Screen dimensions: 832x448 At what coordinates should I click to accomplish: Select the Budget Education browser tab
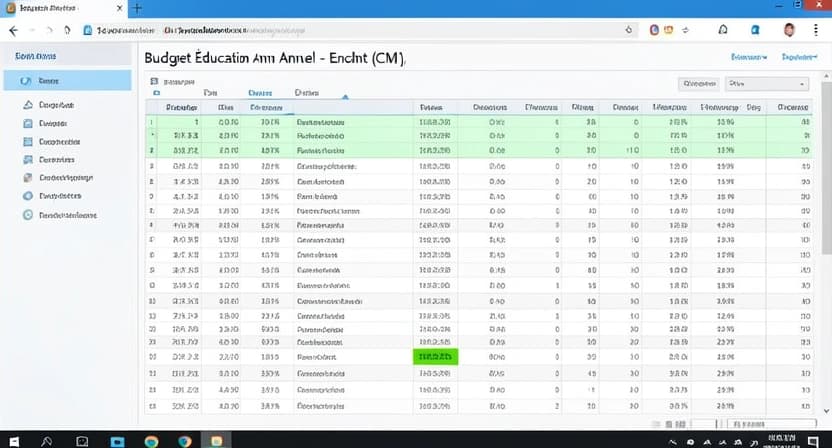pos(63,8)
